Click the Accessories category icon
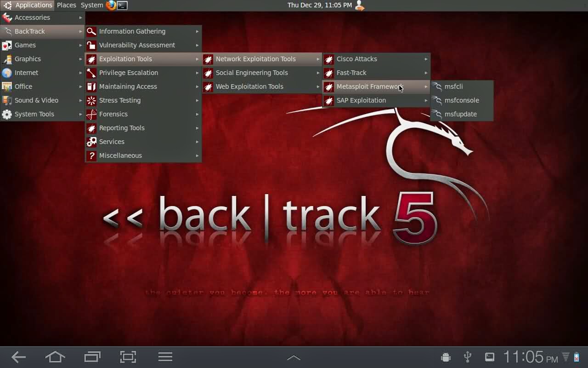 pyautogui.click(x=7, y=17)
